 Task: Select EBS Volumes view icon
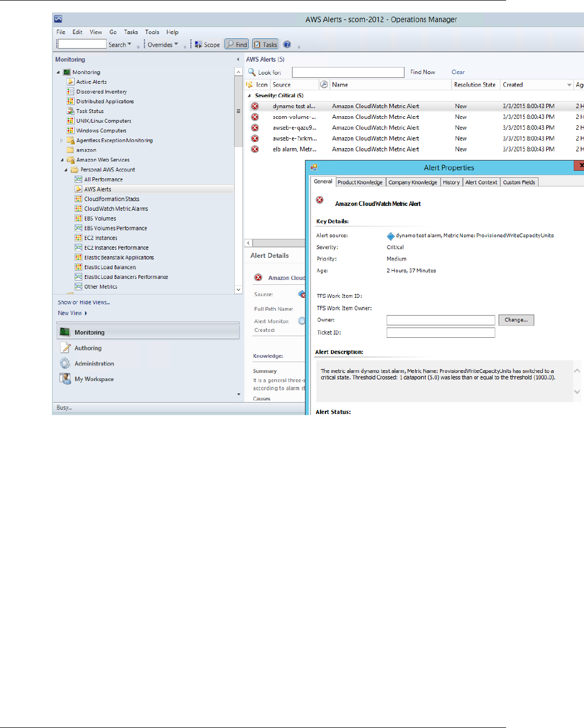[x=78, y=218]
